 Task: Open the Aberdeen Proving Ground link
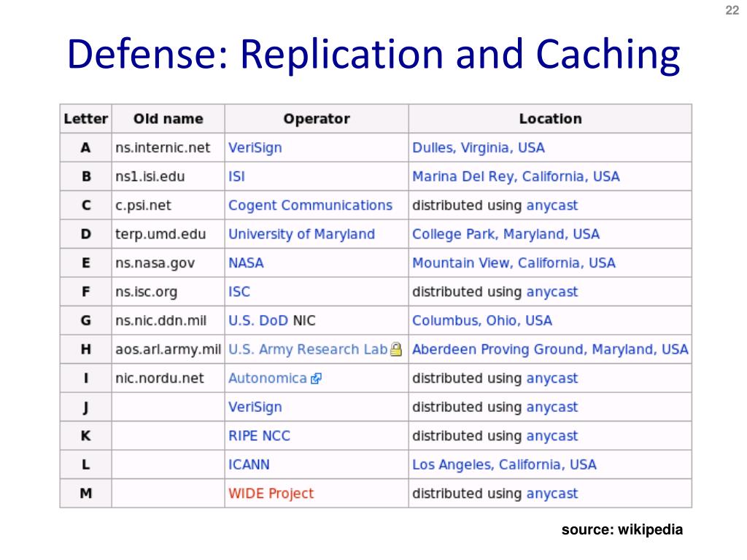pyautogui.click(x=550, y=349)
